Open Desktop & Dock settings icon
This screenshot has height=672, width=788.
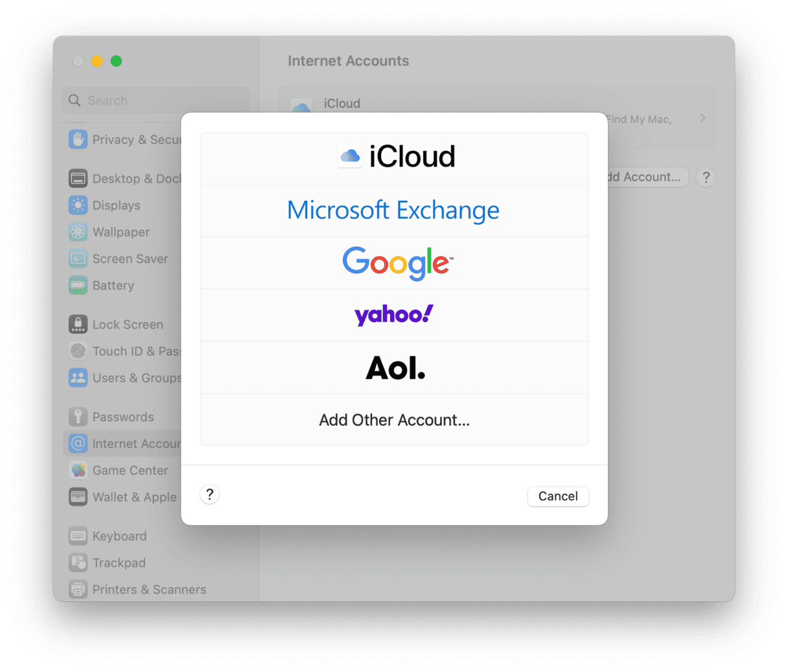pos(78,178)
